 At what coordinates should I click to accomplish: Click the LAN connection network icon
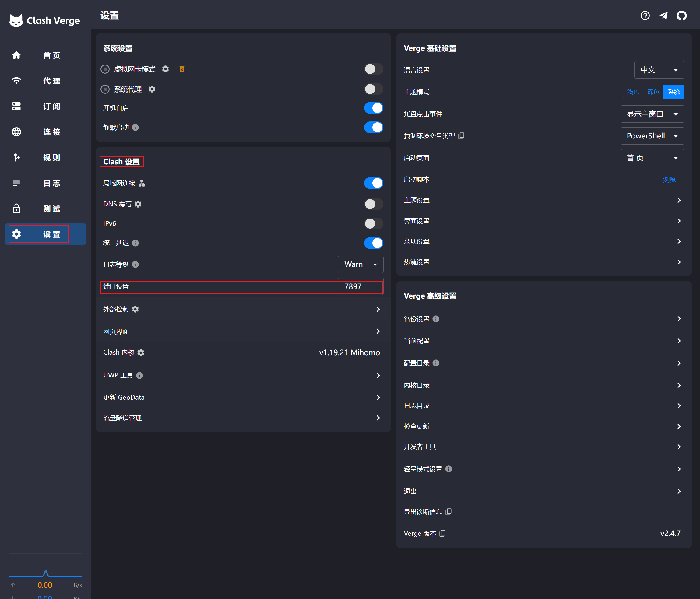(142, 183)
